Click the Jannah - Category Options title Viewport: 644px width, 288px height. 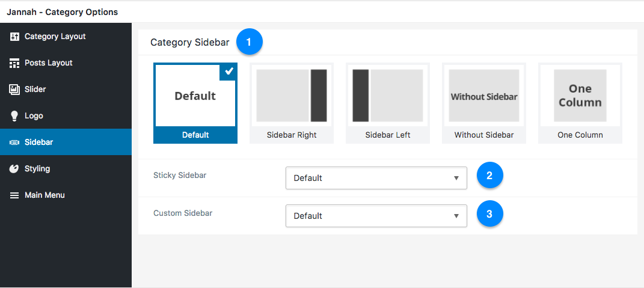coord(62,12)
